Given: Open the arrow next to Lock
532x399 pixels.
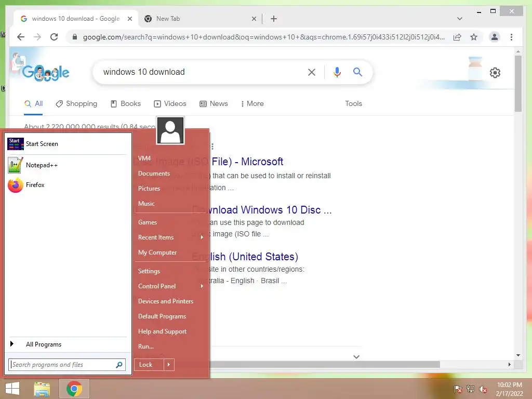Looking at the screenshot, I should click(169, 365).
